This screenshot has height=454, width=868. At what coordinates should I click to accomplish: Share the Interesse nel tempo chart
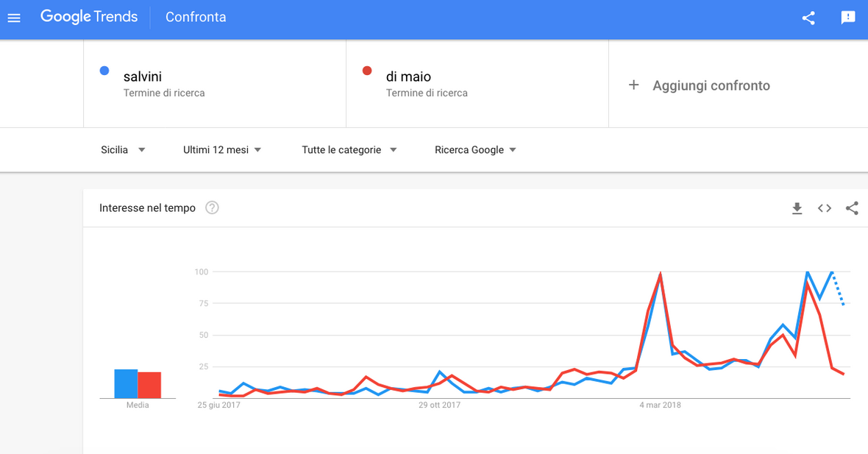(851, 208)
